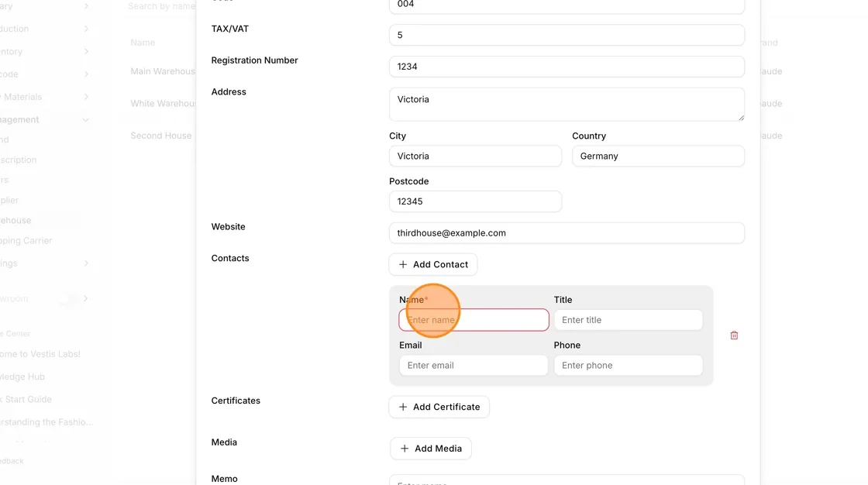868x485 pixels.
Task: Click the Feedback link in sidebar
Action: (x=12, y=461)
